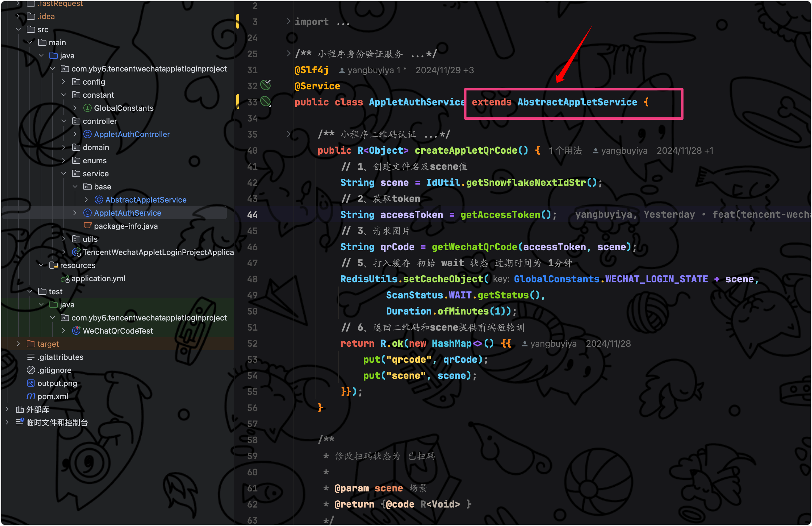Image resolution: width=812 pixels, height=526 pixels.
Task: Expand the folded import block
Action: click(288, 21)
